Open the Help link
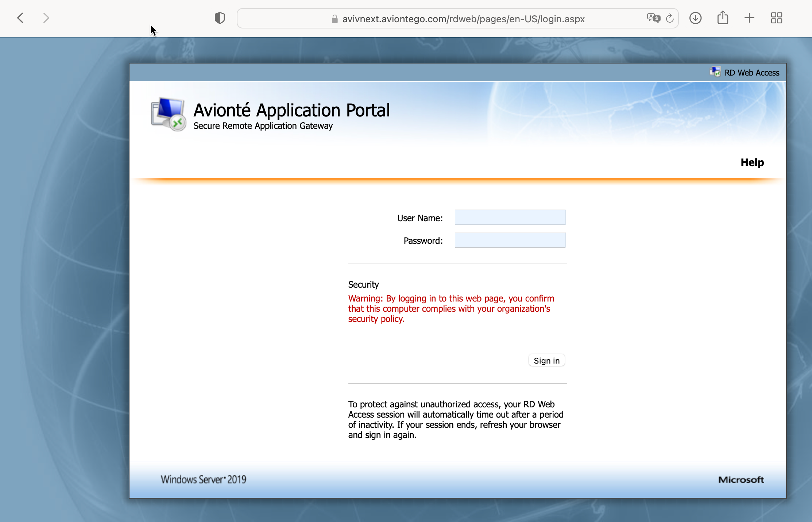 (752, 162)
